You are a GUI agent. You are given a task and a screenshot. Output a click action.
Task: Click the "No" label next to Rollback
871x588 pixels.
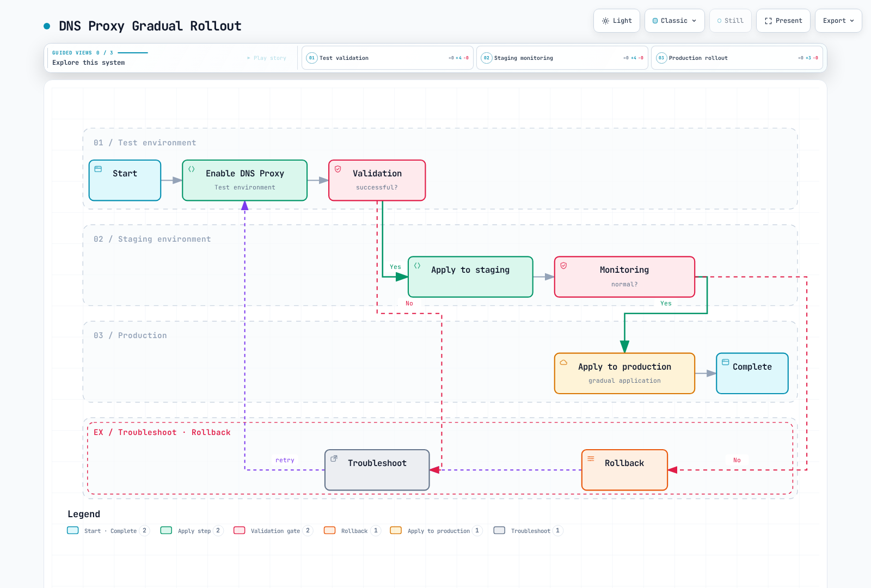[x=737, y=461]
